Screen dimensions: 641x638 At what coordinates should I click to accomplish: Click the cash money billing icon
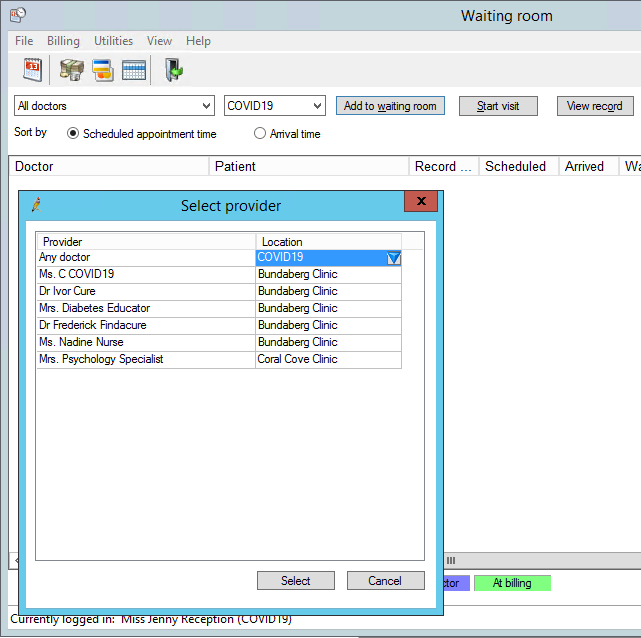[x=71, y=70]
